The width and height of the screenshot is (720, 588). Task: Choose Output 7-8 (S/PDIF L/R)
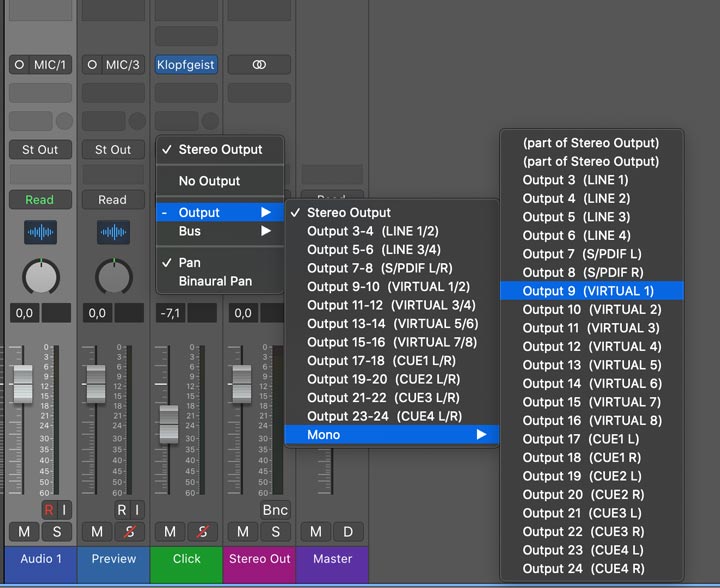coord(392,268)
